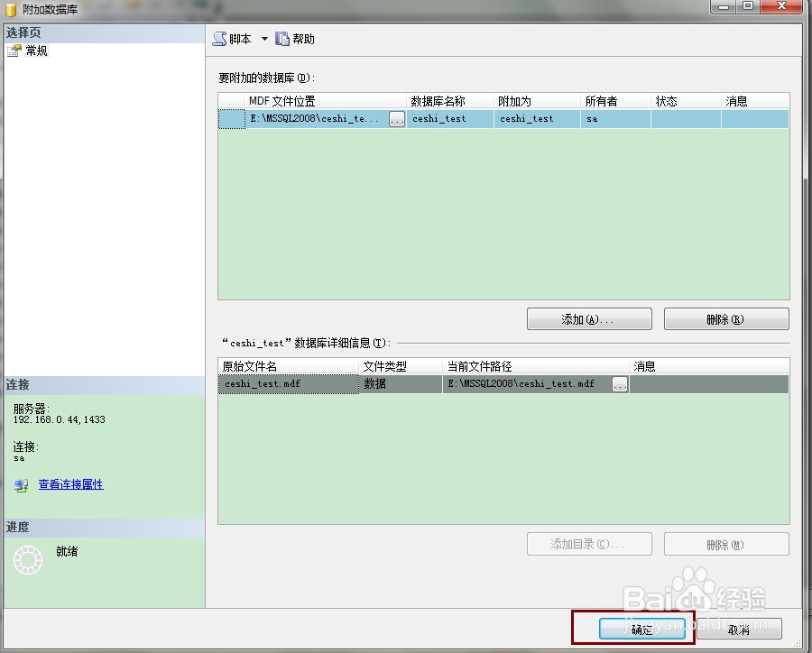Click the connection properties icon
This screenshot has height=653, width=812.
pyautogui.click(x=22, y=485)
